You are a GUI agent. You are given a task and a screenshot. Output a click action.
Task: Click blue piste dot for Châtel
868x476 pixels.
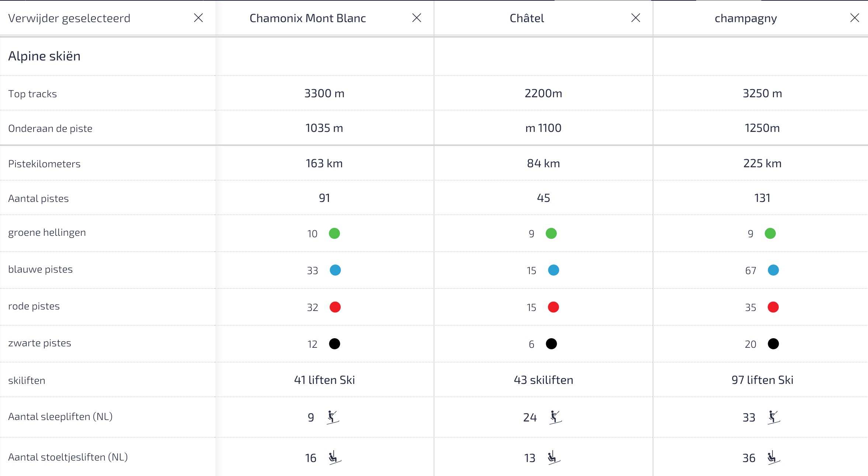[553, 270]
